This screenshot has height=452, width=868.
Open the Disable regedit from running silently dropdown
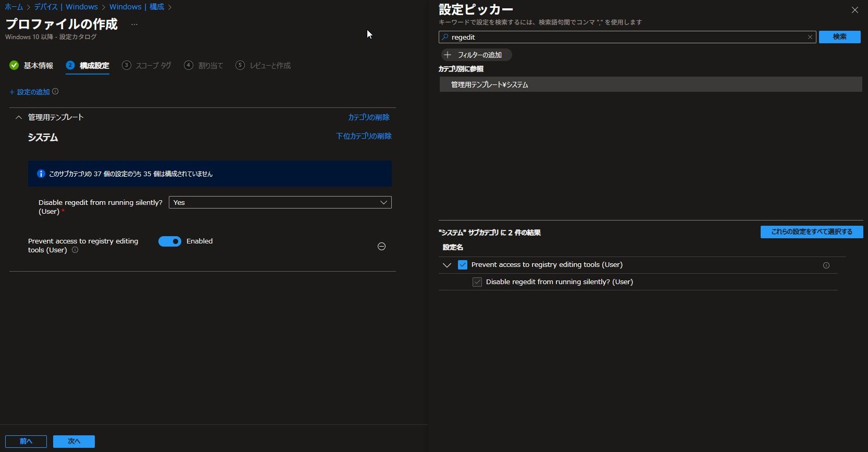[280, 202]
